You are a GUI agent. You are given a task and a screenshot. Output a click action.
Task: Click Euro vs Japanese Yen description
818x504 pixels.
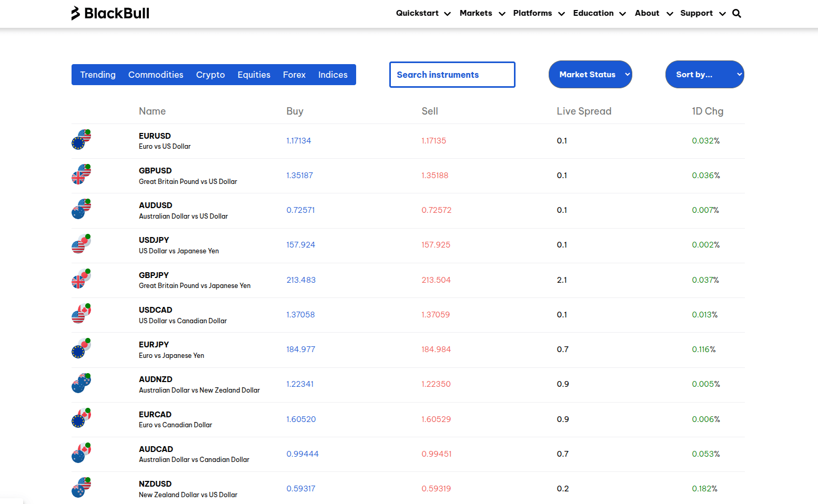coord(171,355)
